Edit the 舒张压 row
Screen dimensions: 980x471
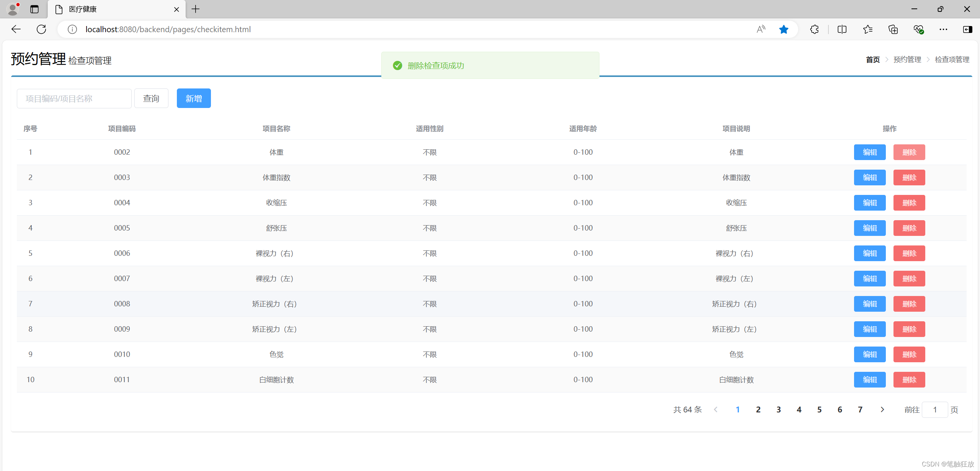click(870, 228)
